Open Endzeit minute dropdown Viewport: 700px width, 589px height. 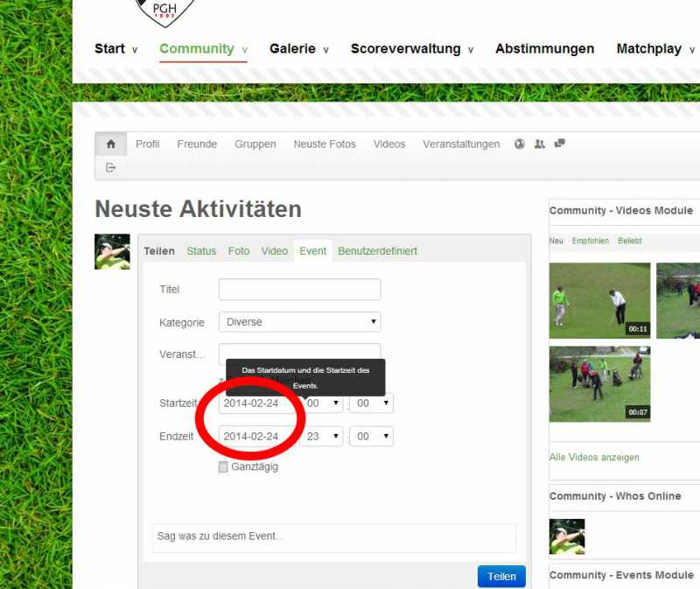pos(371,436)
